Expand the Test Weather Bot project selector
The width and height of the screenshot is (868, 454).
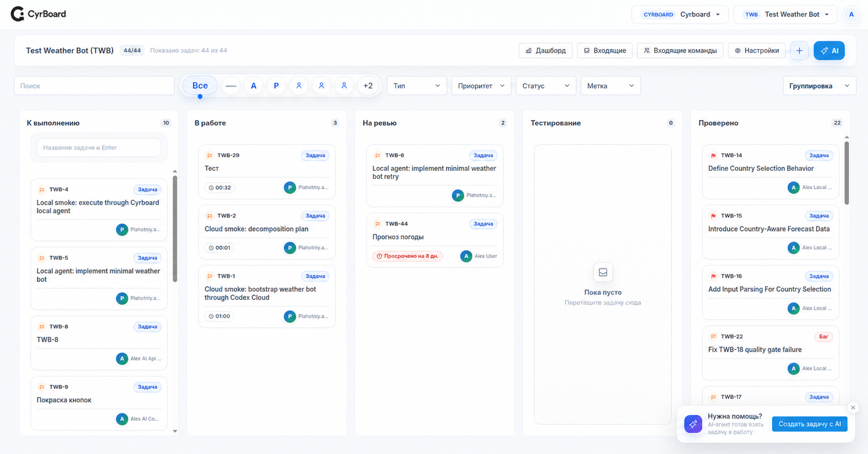coord(786,15)
